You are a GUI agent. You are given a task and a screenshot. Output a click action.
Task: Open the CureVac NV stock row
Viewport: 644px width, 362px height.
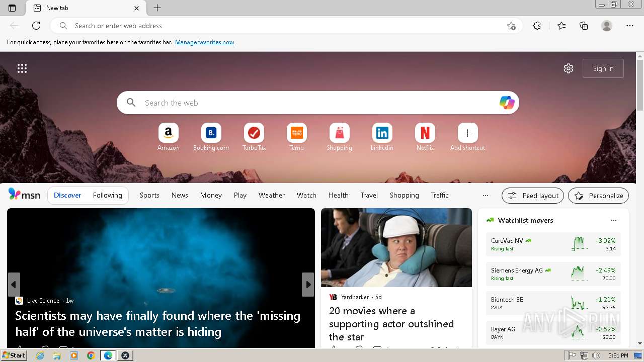tap(553, 244)
